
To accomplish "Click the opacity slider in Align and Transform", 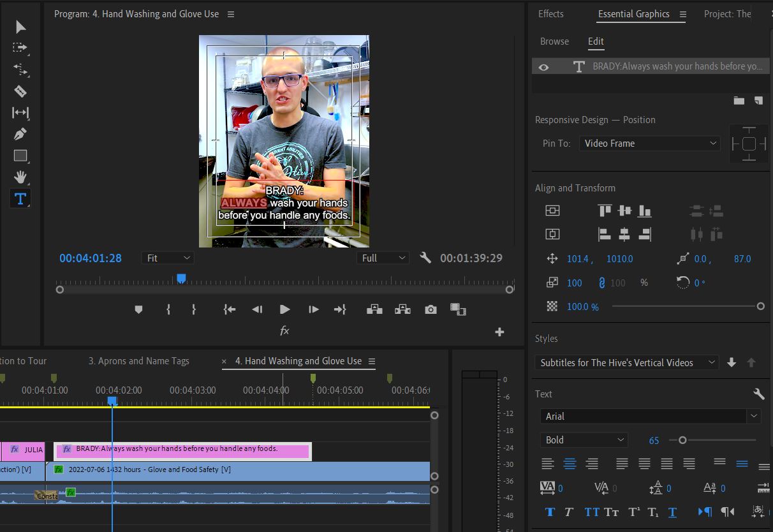I will pyautogui.click(x=688, y=306).
